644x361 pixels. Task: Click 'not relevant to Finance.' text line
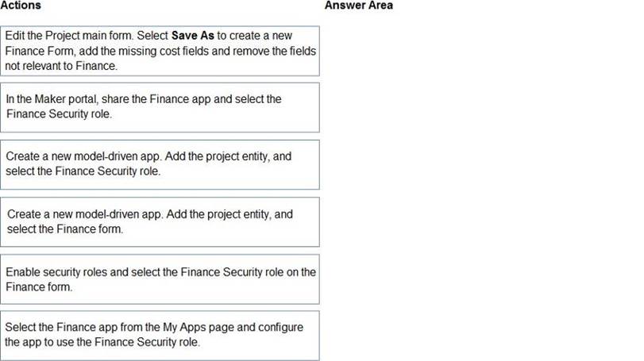pos(61,66)
